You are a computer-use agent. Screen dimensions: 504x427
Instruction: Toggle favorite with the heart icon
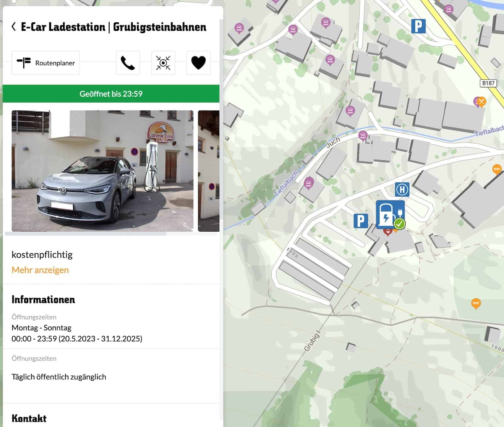coord(198,63)
